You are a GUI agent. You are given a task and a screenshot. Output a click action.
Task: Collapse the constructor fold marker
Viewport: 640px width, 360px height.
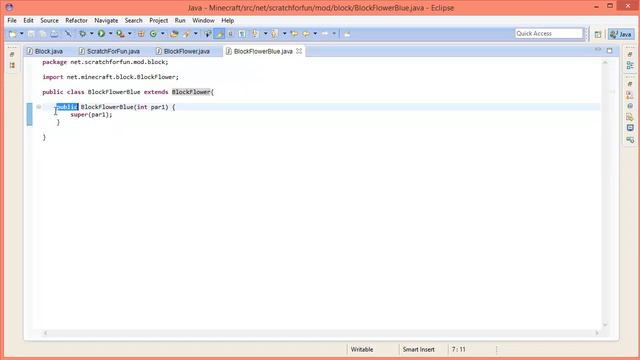pyautogui.click(x=39, y=107)
